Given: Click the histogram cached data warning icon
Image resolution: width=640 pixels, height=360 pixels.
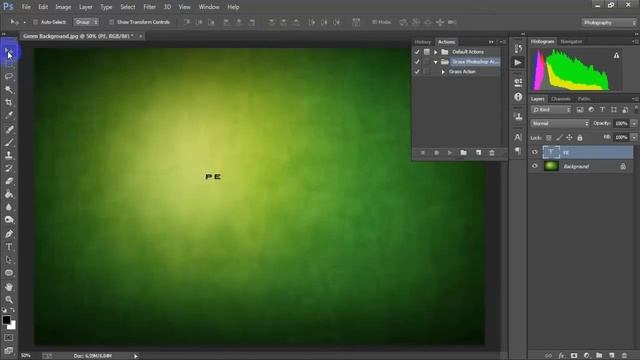Looking at the screenshot, I should click(616, 55).
